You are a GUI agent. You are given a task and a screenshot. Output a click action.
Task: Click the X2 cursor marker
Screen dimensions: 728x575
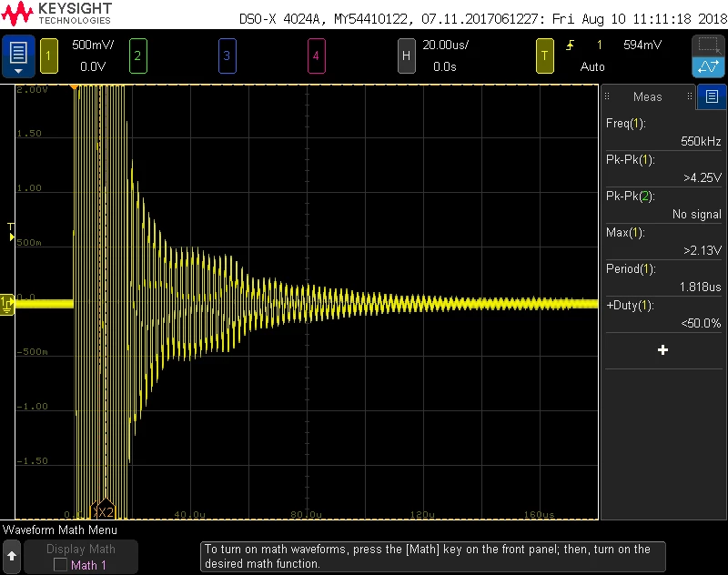pos(106,509)
